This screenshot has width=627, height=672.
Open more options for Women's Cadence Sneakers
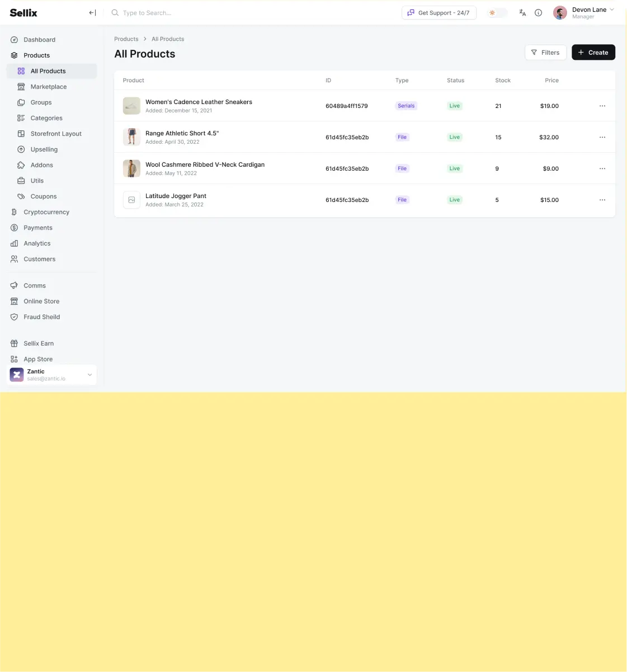(602, 106)
